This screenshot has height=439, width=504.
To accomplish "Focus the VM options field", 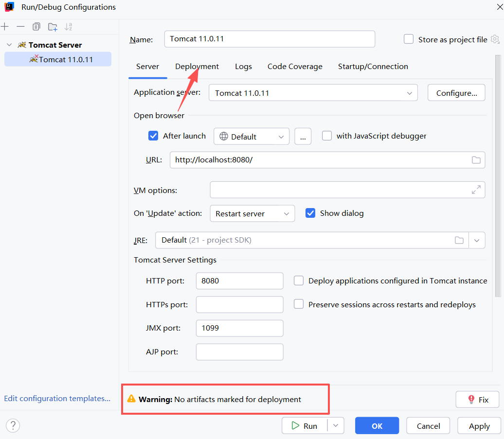I will tap(347, 190).
